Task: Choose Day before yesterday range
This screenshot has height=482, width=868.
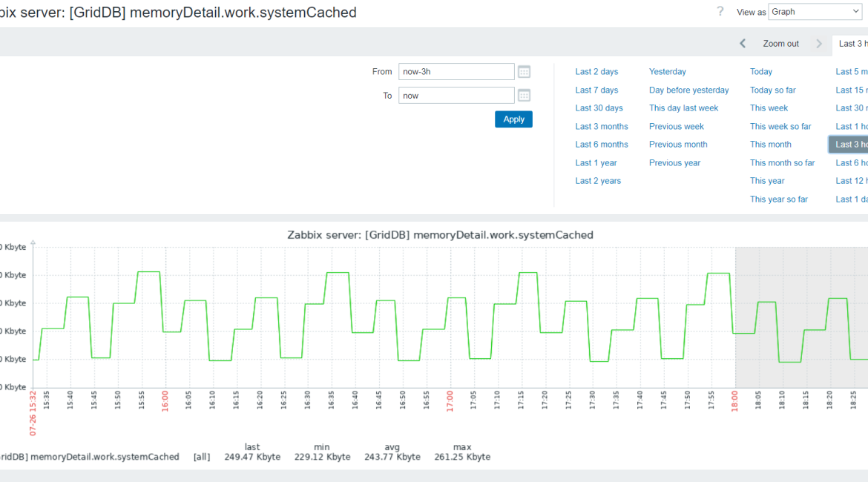Action: 688,90
